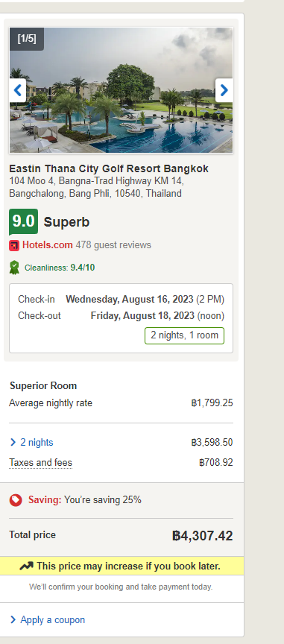284x644 pixels.
Task: Click the price increase trend arrow icon
Action: point(26,566)
